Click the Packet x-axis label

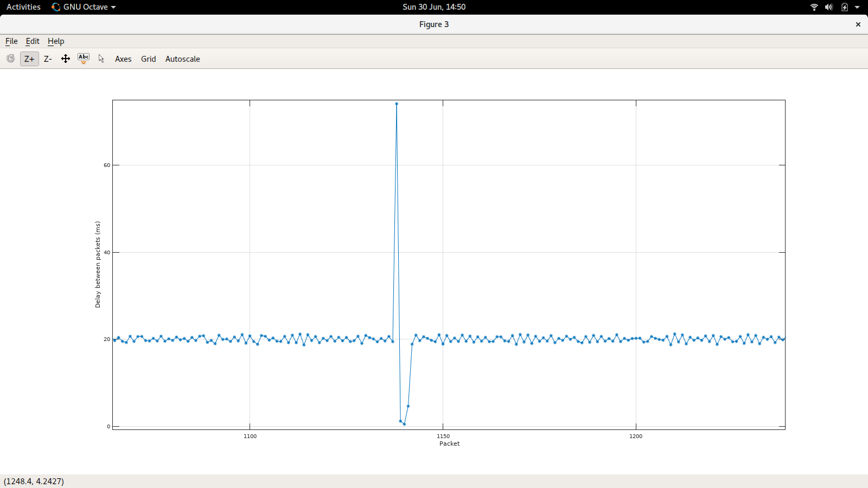pyautogui.click(x=450, y=444)
